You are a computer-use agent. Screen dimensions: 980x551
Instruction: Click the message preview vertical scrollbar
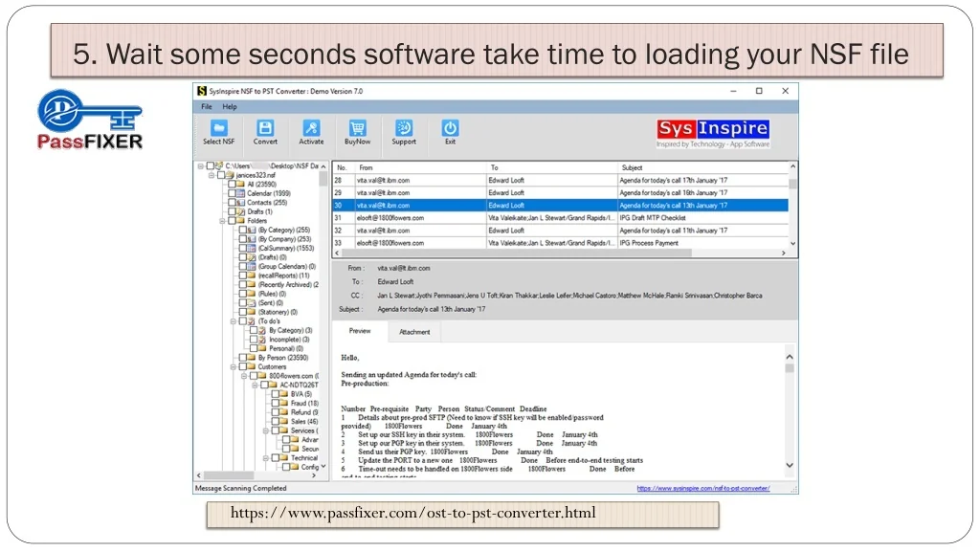(790, 411)
